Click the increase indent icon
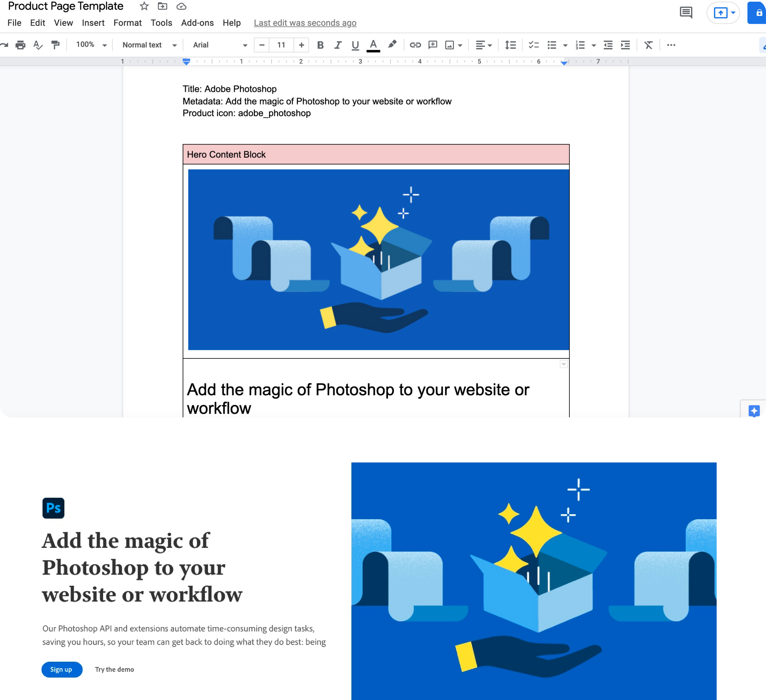The image size is (766, 700). coord(625,45)
